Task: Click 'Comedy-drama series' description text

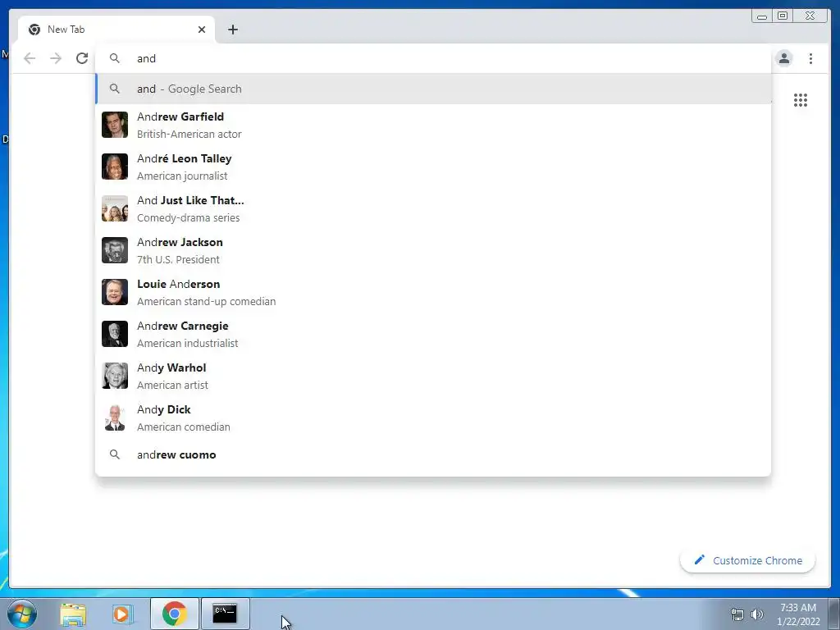Action: [188, 218]
